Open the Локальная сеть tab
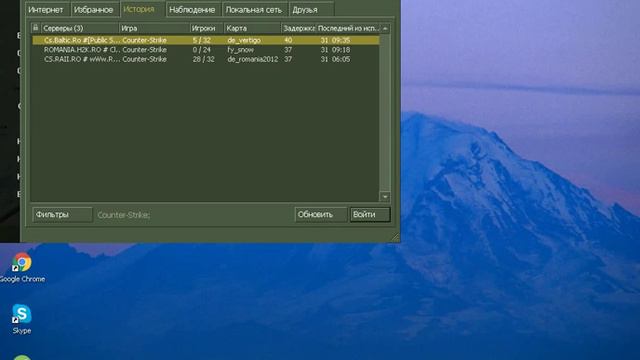The height and width of the screenshot is (360, 640). pyautogui.click(x=254, y=9)
